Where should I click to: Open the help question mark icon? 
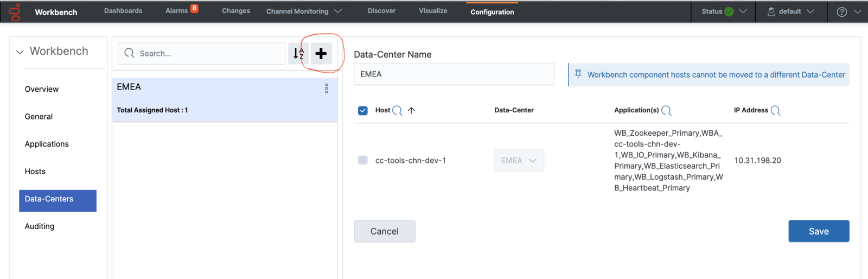[x=841, y=12]
